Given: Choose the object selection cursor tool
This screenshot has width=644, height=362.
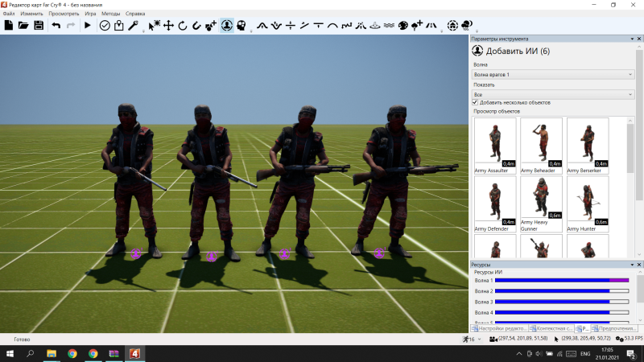Looking at the screenshot, I should 155,26.
